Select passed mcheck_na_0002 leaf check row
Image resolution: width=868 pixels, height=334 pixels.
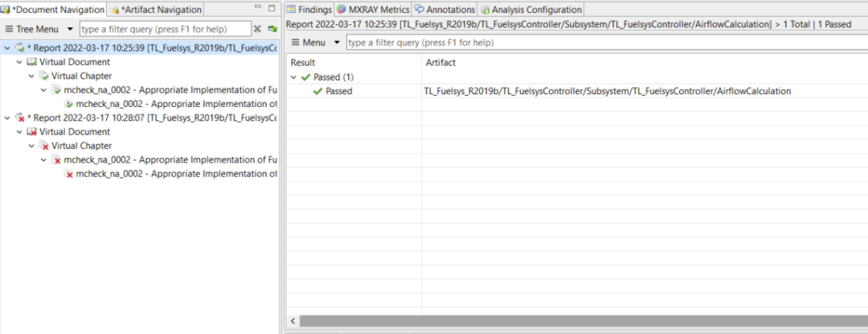177,104
